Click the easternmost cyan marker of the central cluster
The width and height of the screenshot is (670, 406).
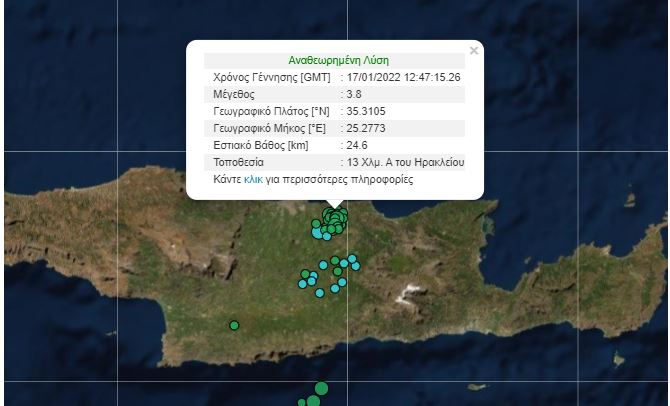pyautogui.click(x=356, y=266)
